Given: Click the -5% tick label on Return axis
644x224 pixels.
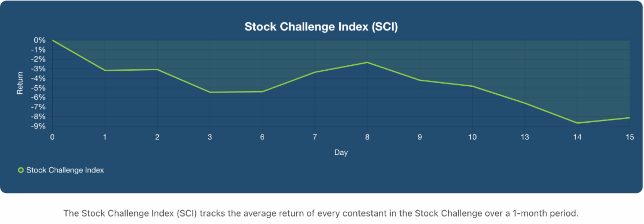Looking at the screenshot, I should click(39, 88).
